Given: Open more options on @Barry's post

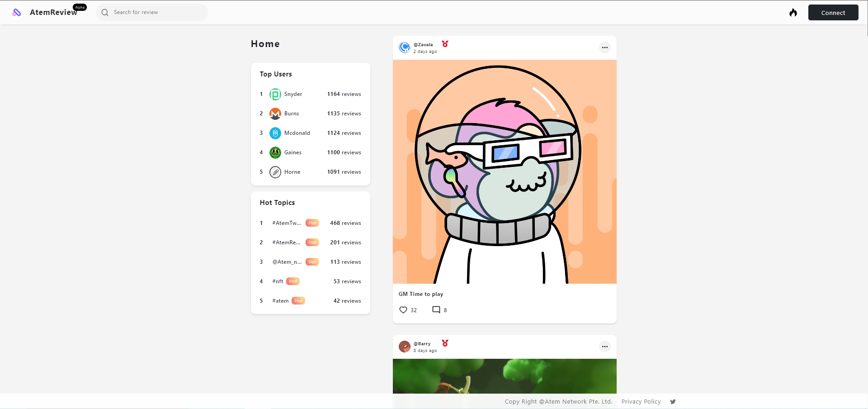Looking at the screenshot, I should 605,347.
